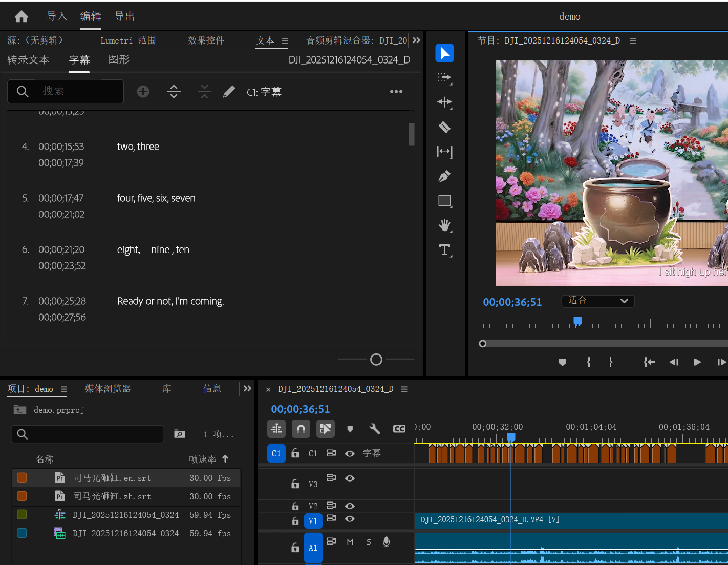
Task: Open timeline settings wrench icon
Action: coord(374,429)
